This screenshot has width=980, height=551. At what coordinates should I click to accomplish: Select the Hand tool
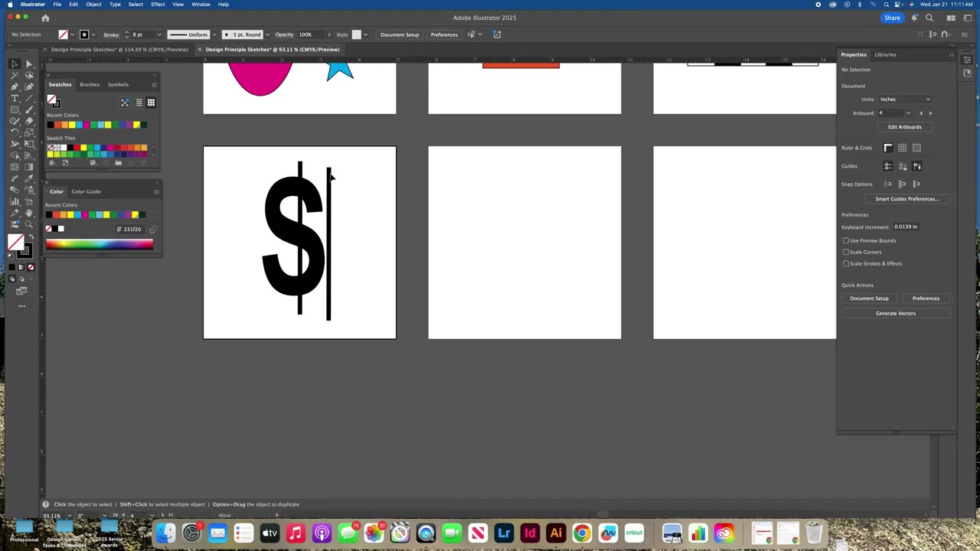pyautogui.click(x=29, y=212)
